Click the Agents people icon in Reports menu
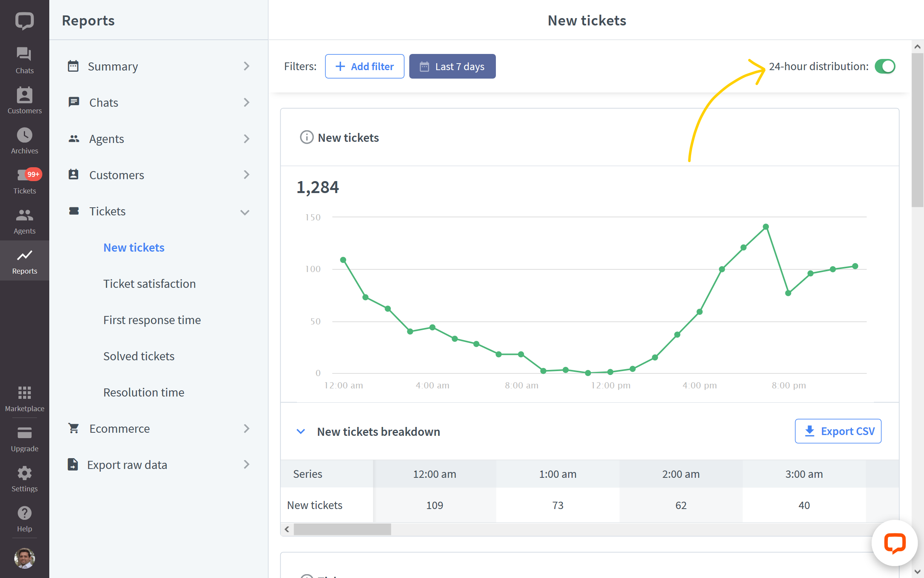This screenshot has width=924, height=578. [74, 138]
